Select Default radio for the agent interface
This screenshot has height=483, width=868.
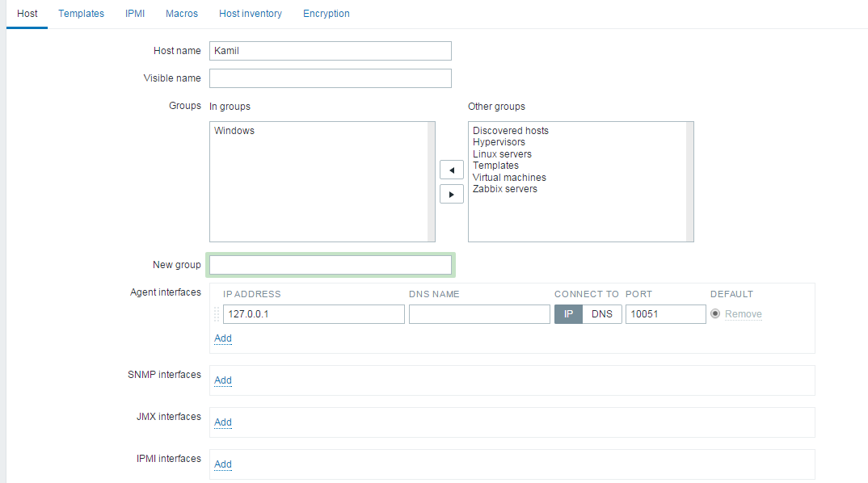[714, 313]
